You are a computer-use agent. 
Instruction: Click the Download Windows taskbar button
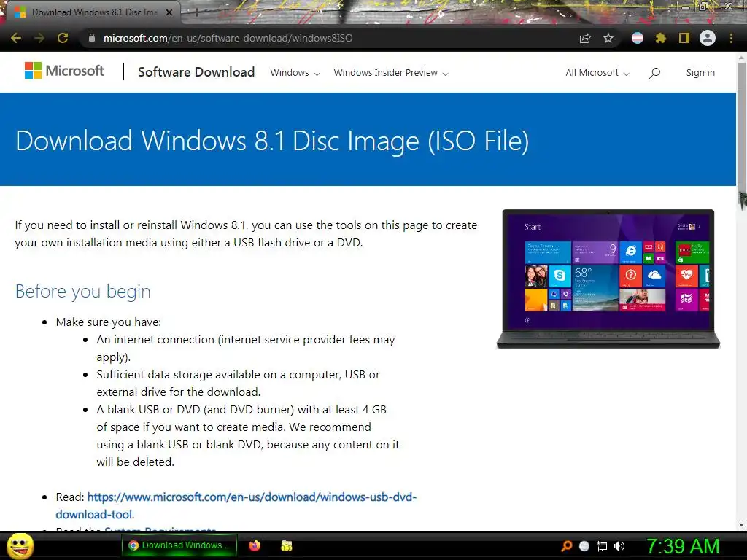(x=179, y=545)
